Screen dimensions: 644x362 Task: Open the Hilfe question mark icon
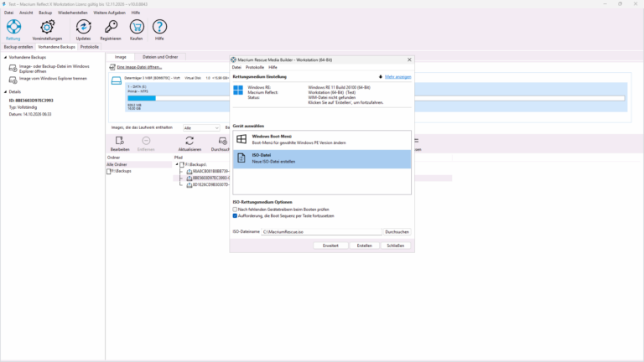(159, 27)
